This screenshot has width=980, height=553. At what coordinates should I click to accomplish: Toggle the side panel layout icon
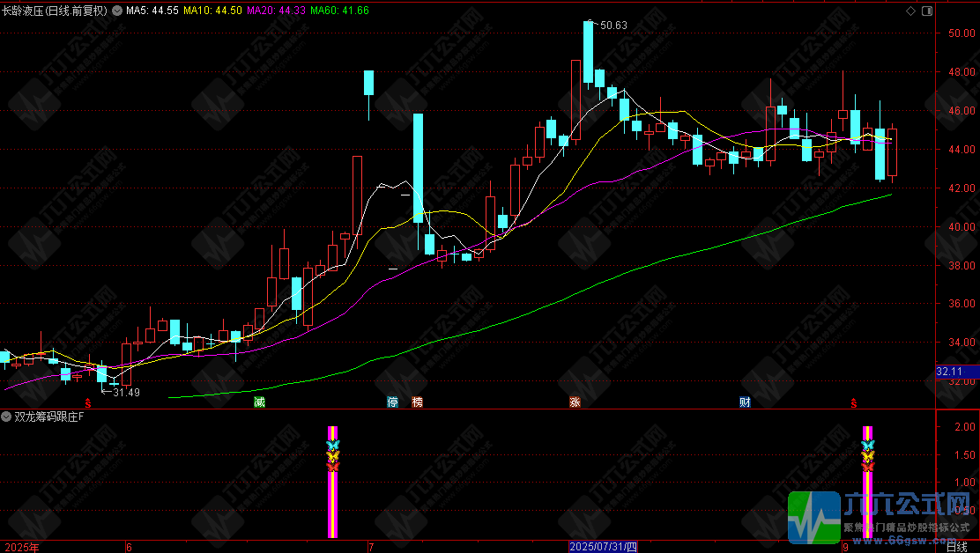click(927, 11)
